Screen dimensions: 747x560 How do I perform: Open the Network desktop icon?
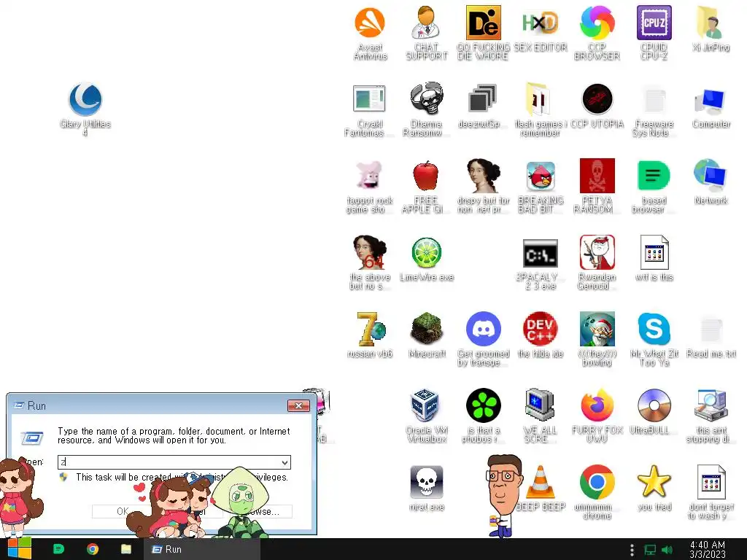click(711, 176)
